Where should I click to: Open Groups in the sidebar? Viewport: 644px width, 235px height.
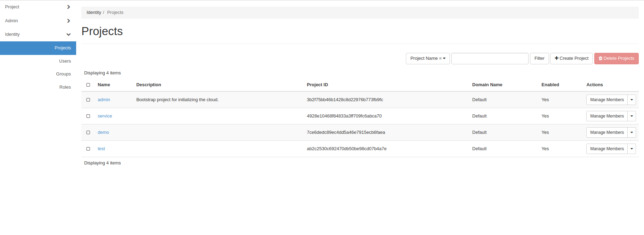tap(63, 74)
